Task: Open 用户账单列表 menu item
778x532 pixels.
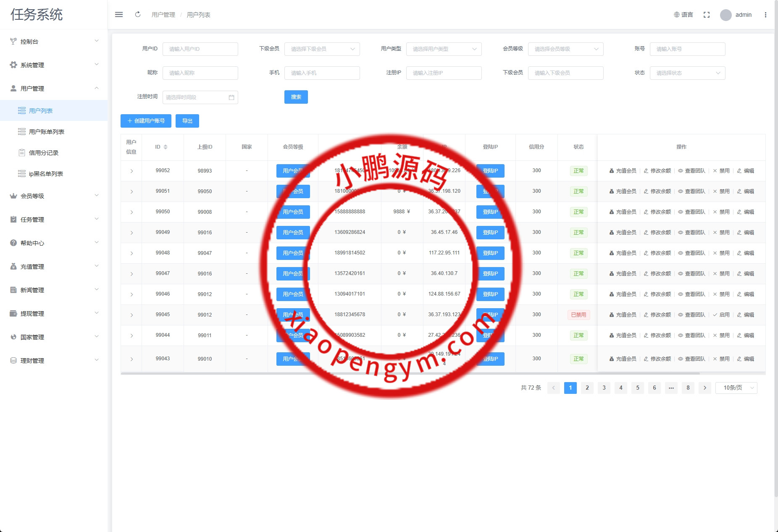Action: pyautogui.click(x=54, y=131)
